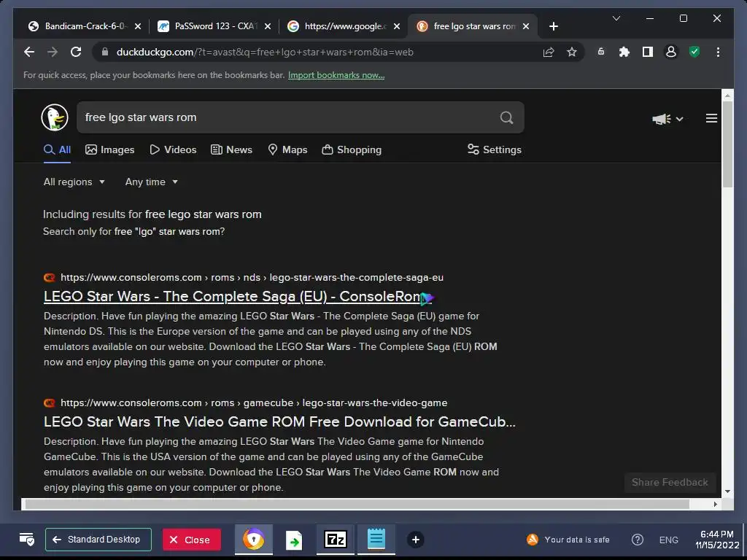Open the DuckDuckGo megaphone menu
747x560 pixels.
667,119
